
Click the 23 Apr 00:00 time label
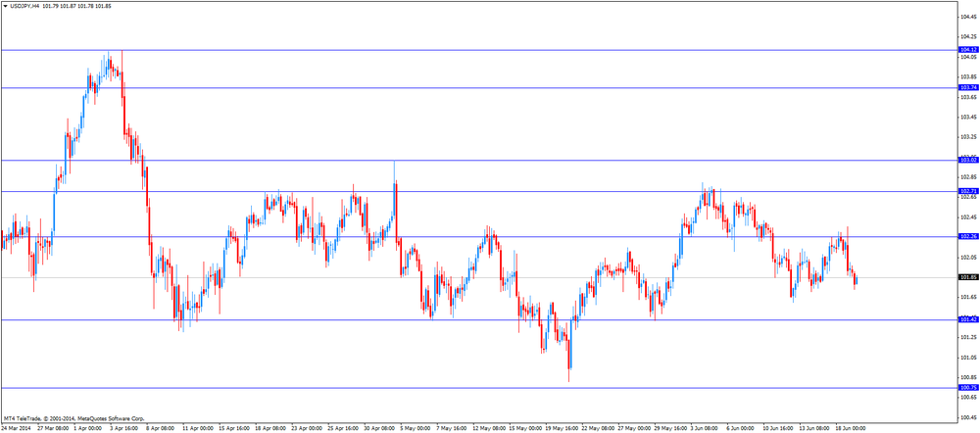click(308, 429)
